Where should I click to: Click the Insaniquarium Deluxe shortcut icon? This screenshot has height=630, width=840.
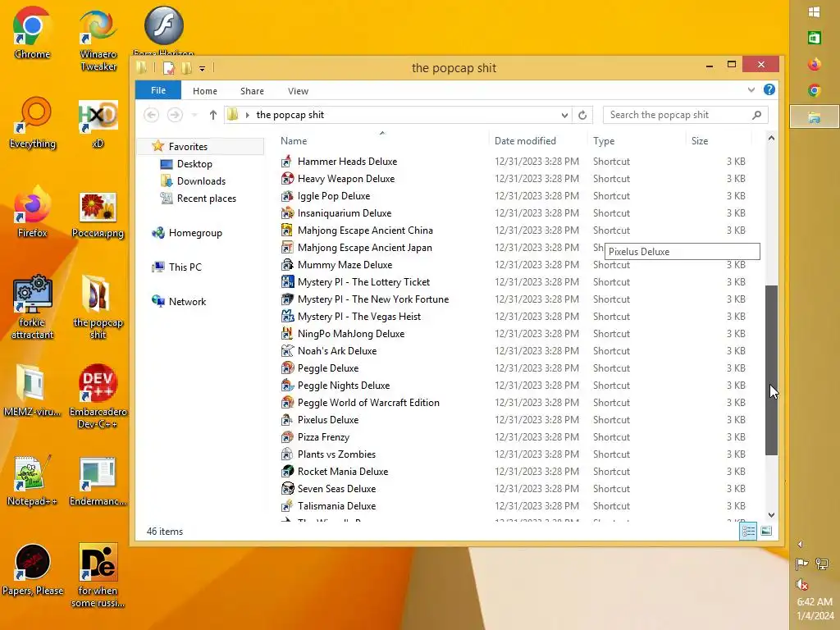(x=287, y=212)
